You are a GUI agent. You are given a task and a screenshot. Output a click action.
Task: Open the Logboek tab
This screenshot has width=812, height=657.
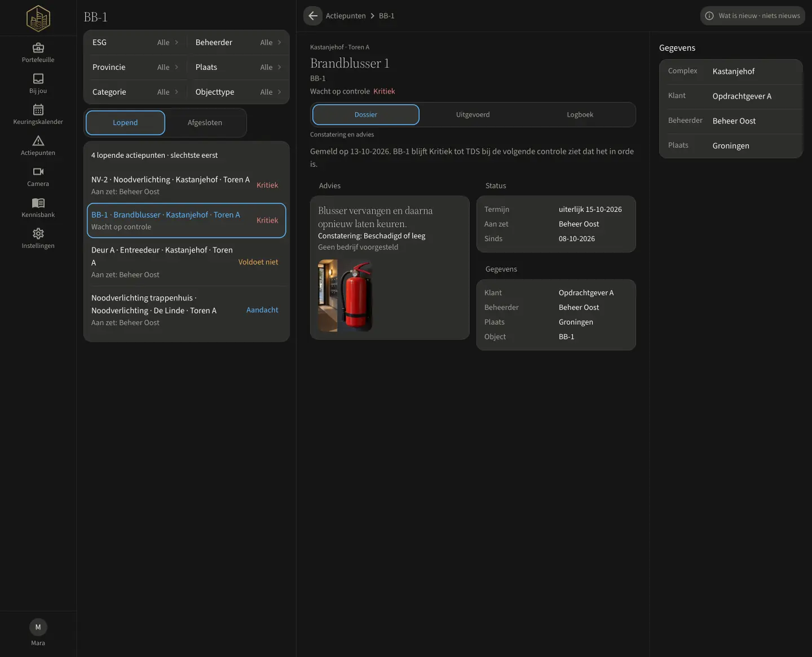(580, 114)
